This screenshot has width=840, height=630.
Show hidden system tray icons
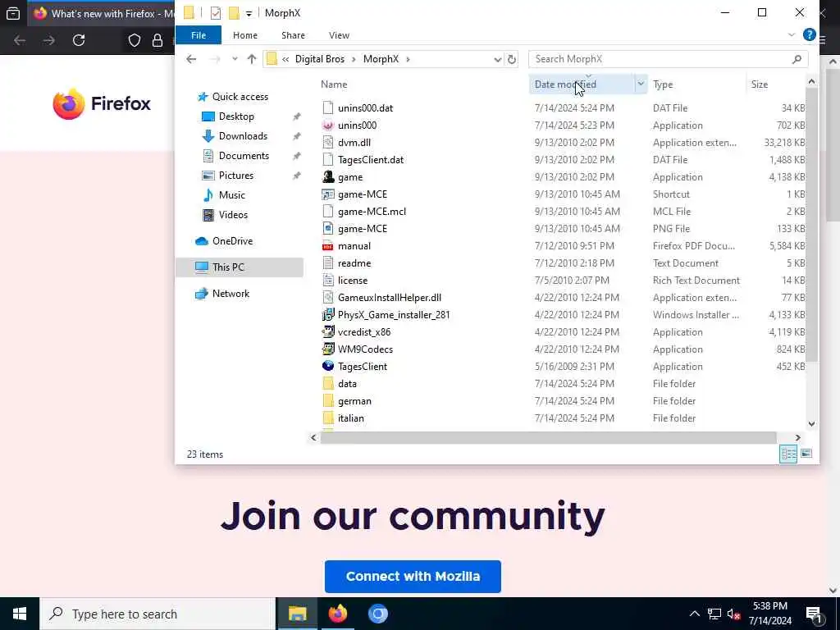694,614
